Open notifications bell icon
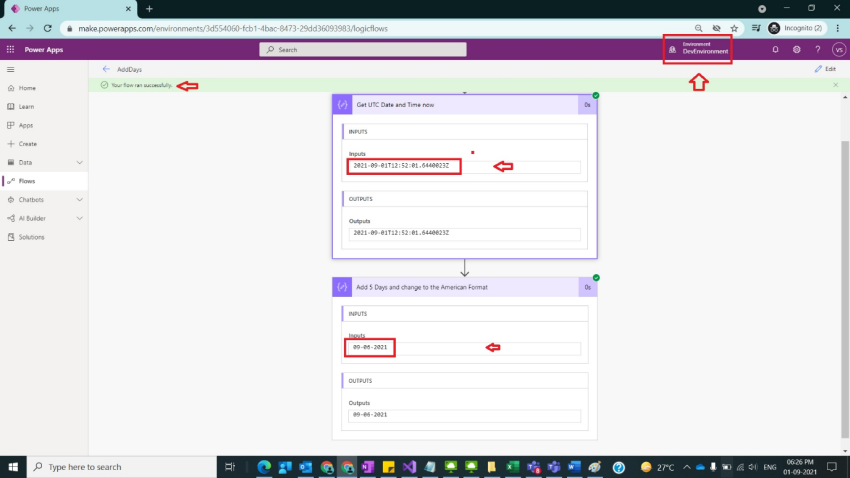 coord(775,49)
